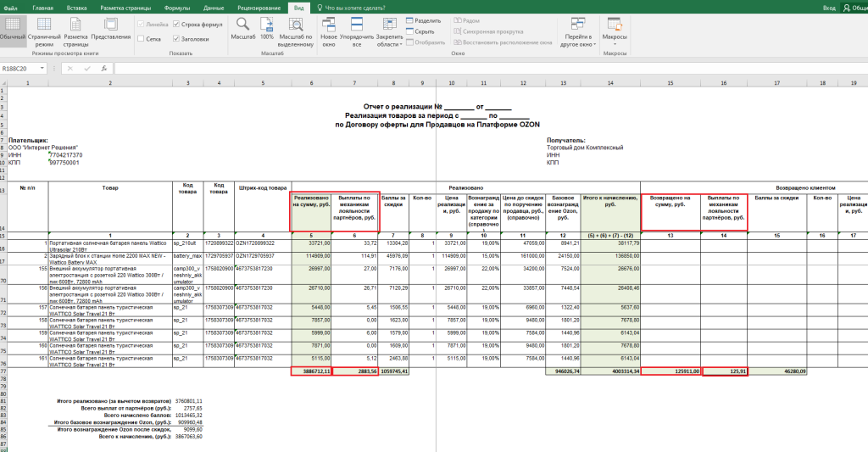Select total cell 2883,56
This screenshot has height=452, width=868.
355,371
